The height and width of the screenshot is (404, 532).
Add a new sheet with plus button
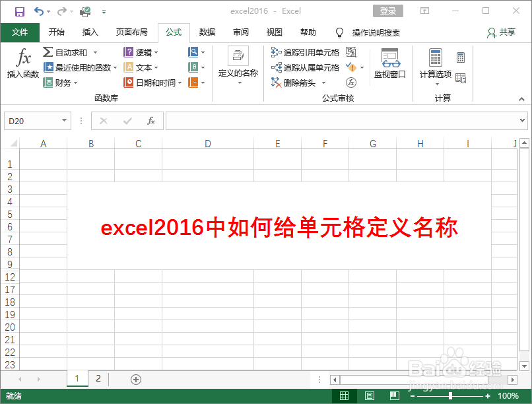[x=136, y=379]
